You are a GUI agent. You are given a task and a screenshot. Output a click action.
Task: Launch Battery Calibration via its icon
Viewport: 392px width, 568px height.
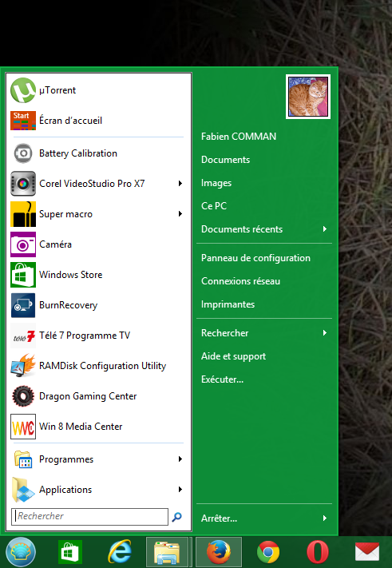(x=23, y=153)
